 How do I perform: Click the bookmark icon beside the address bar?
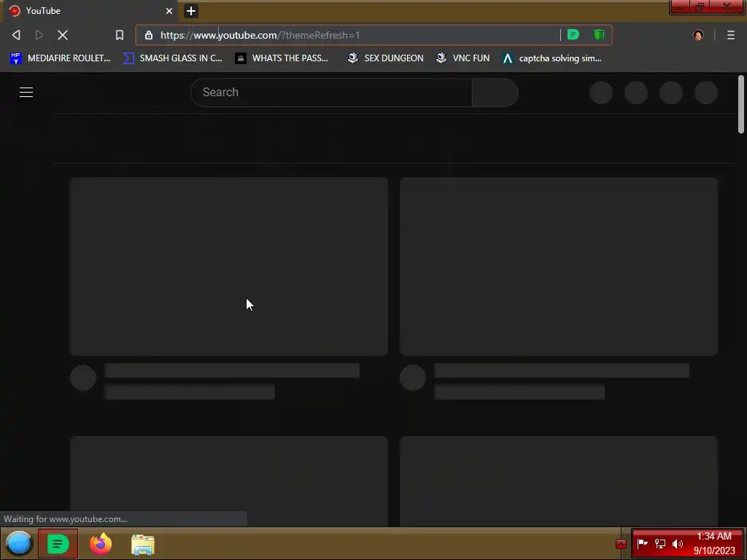pyautogui.click(x=120, y=35)
